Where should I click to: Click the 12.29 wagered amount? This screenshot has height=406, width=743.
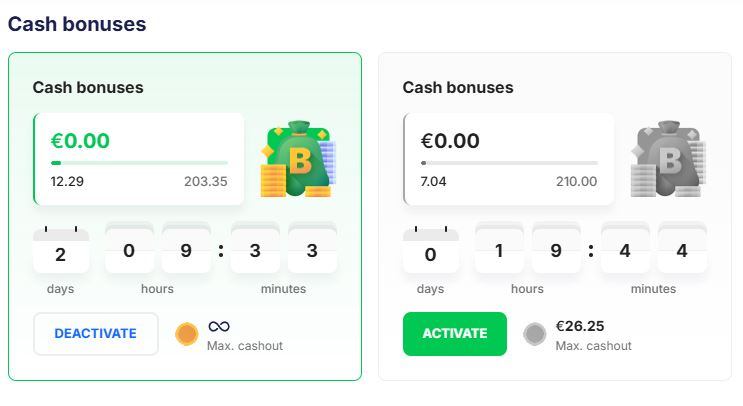pos(67,181)
